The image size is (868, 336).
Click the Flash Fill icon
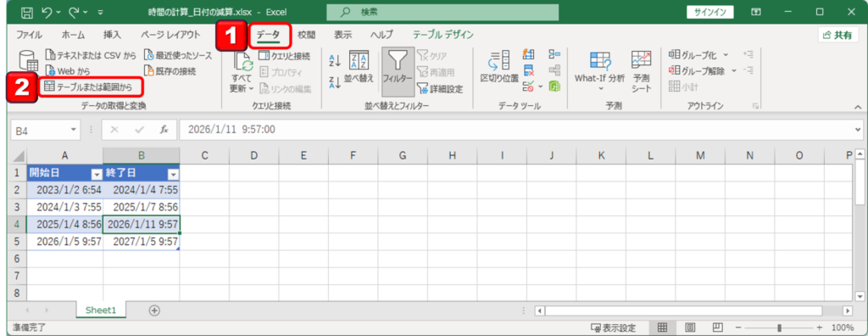[529, 54]
